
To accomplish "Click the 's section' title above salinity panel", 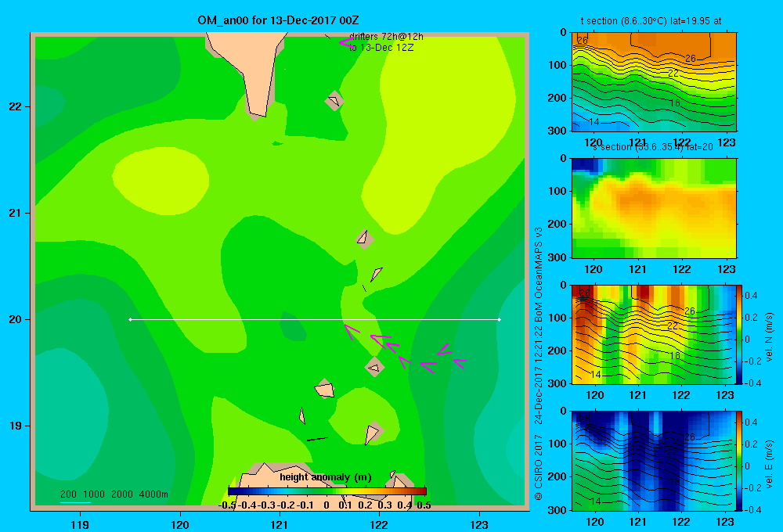I will tap(653, 147).
